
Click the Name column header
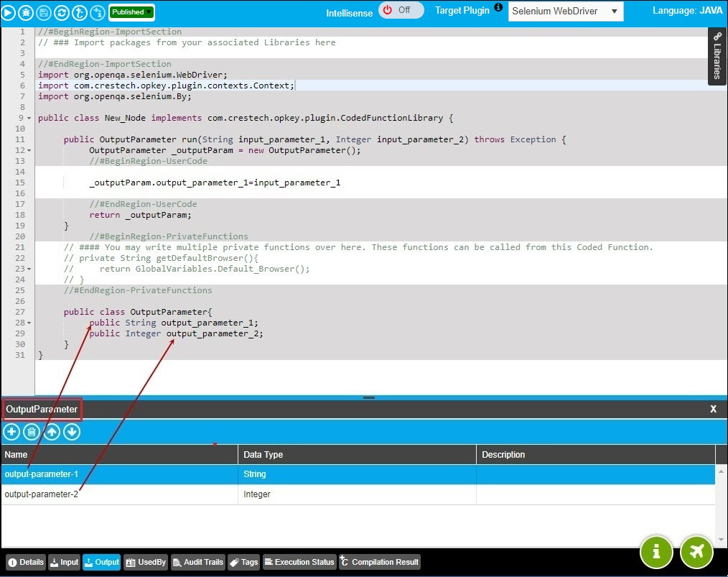119,455
